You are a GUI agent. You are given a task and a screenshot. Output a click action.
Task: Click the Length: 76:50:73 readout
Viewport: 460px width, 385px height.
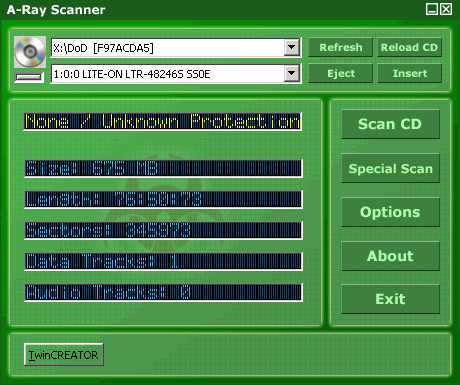(163, 199)
